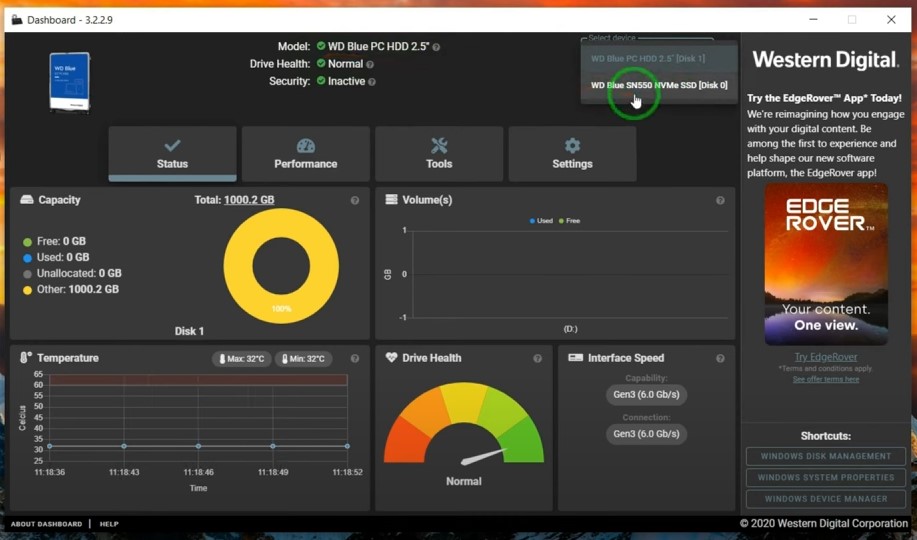Image resolution: width=917 pixels, height=540 pixels.
Task: Click Temperature panel help icon
Action: click(x=355, y=359)
